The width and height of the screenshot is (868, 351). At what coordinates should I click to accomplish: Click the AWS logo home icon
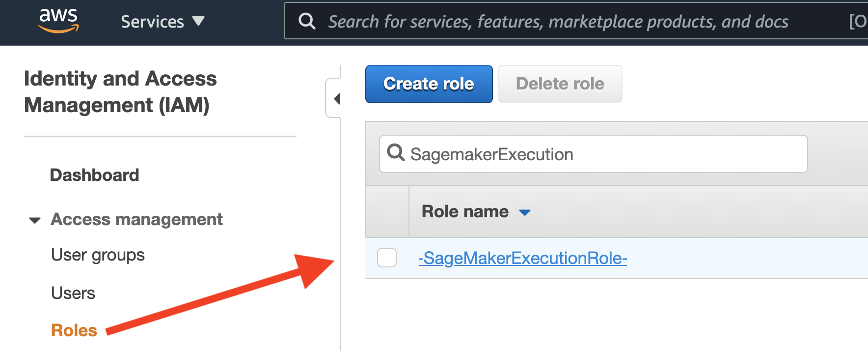click(58, 21)
